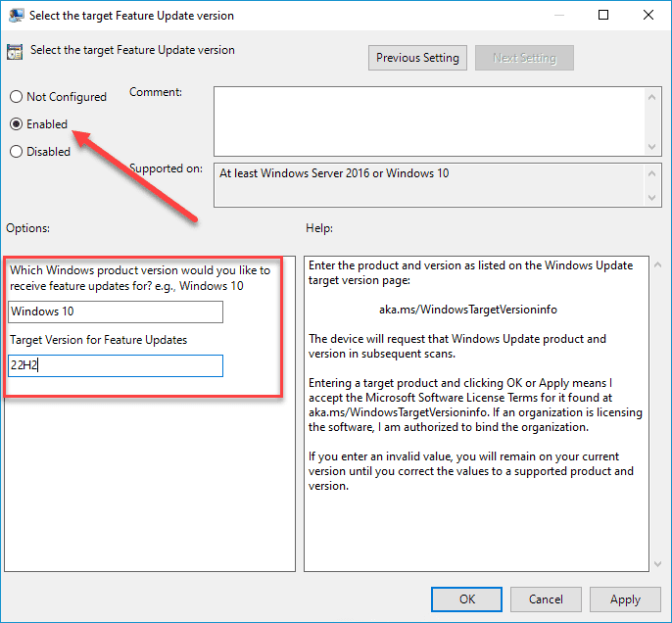Viewport: 672px width, 623px height.
Task: Click the Supported on box scroll down arrow
Action: pyautogui.click(x=651, y=198)
